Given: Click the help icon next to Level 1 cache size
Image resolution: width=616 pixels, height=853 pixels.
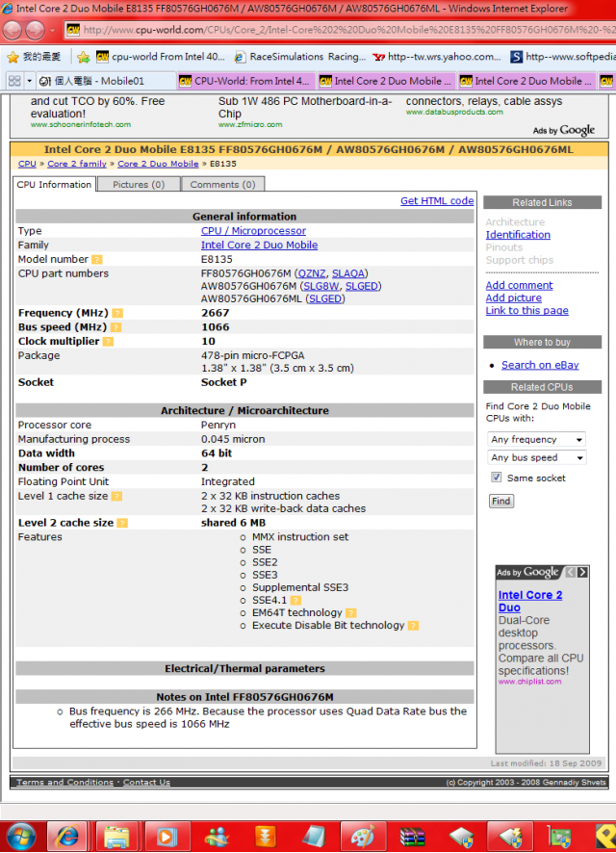Looking at the screenshot, I should [116, 496].
